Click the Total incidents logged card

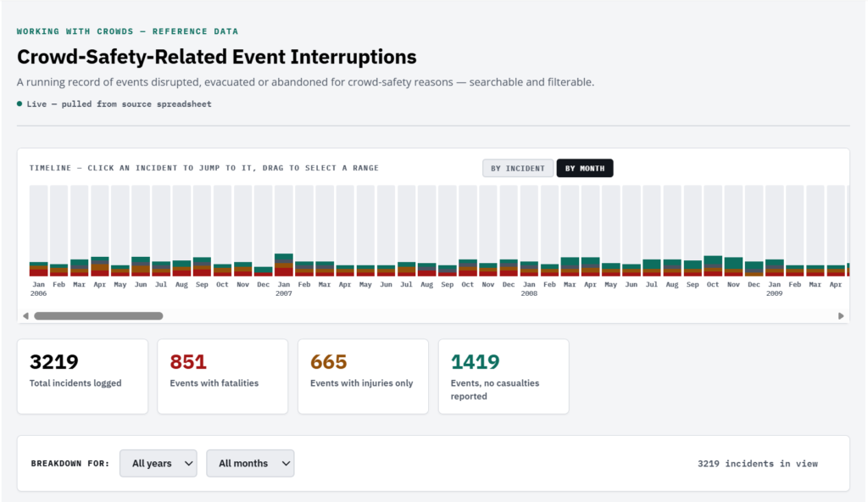82,376
